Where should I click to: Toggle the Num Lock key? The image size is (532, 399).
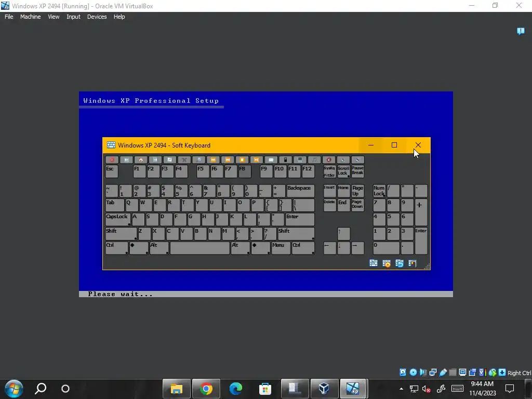[x=379, y=191]
